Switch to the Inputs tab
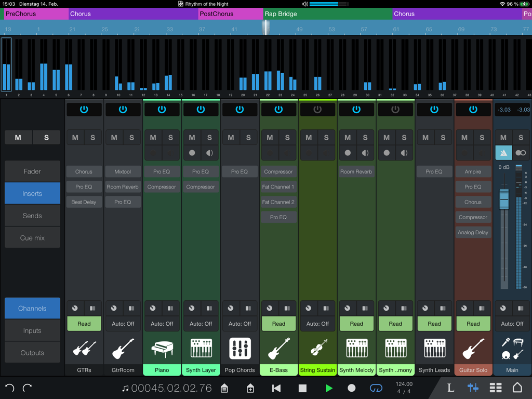Viewport: 532px width, 399px height. (32, 330)
